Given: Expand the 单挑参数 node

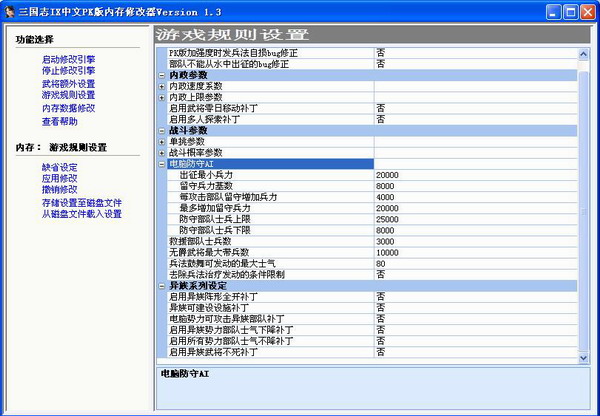Looking at the screenshot, I should 163,141.
